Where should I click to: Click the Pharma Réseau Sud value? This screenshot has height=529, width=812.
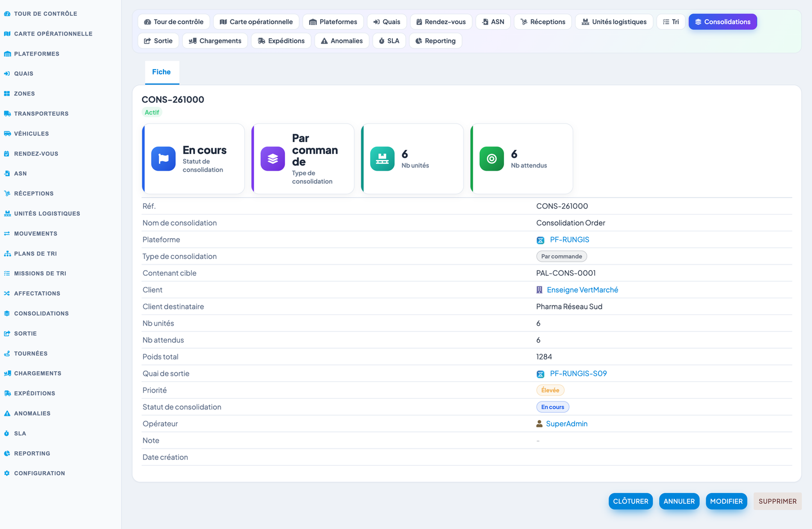(x=569, y=307)
